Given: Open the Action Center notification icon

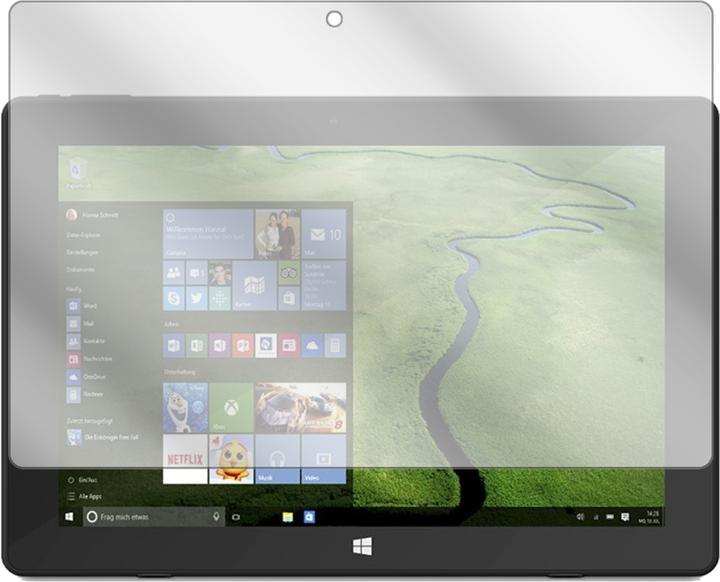Looking at the screenshot, I should pyautogui.click(x=625, y=517).
